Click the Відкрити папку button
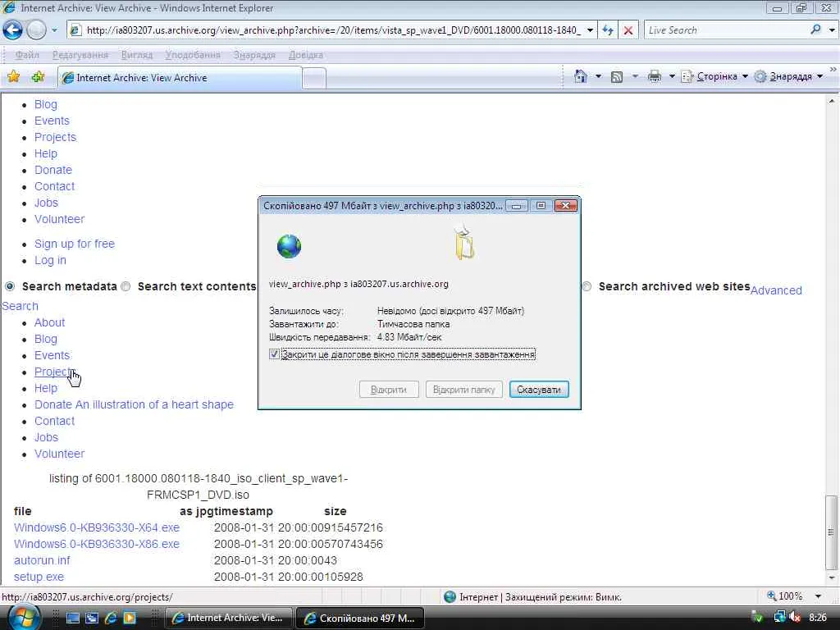The image size is (840, 630). pos(464,390)
